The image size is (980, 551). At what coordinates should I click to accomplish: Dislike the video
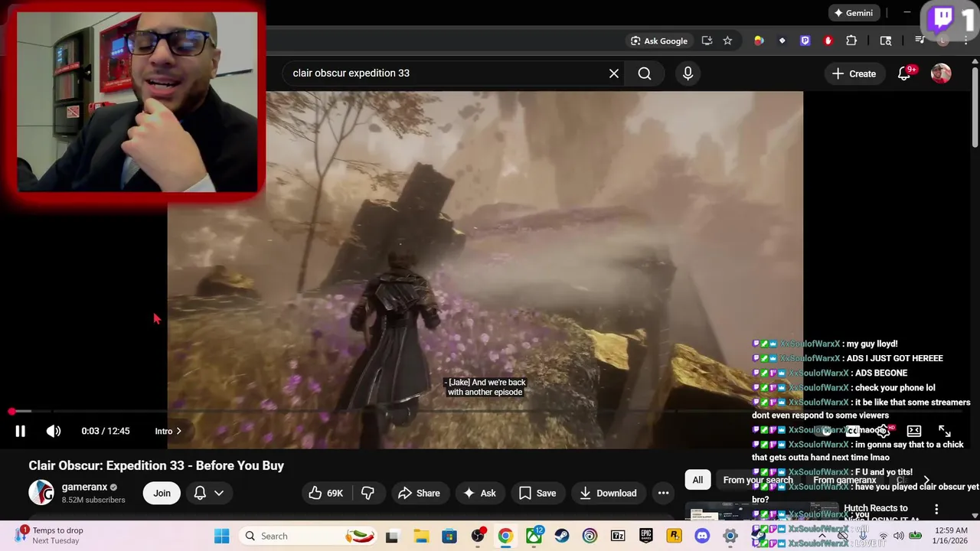point(367,493)
